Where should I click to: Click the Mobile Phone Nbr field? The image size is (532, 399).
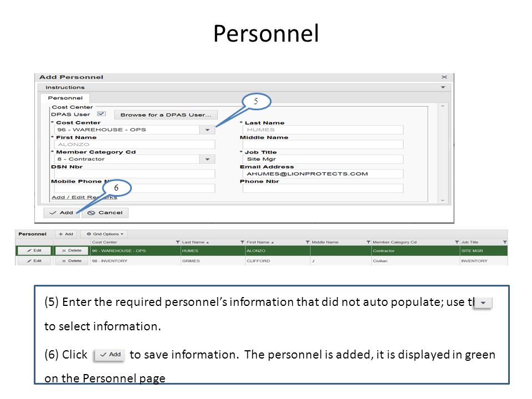[134, 188]
